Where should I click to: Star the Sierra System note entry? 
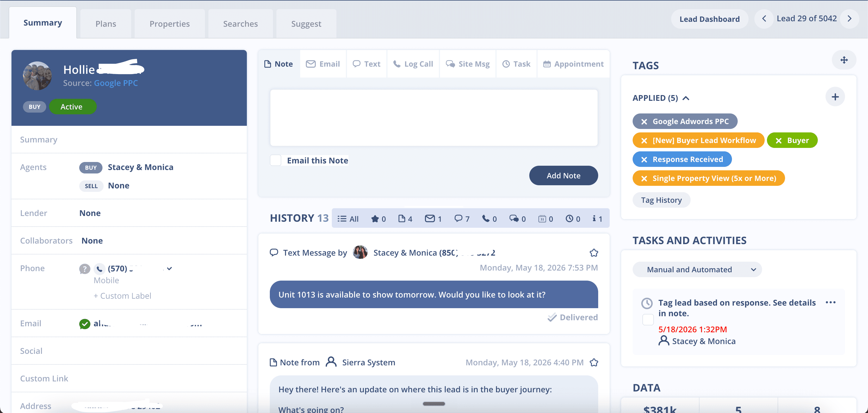point(594,362)
